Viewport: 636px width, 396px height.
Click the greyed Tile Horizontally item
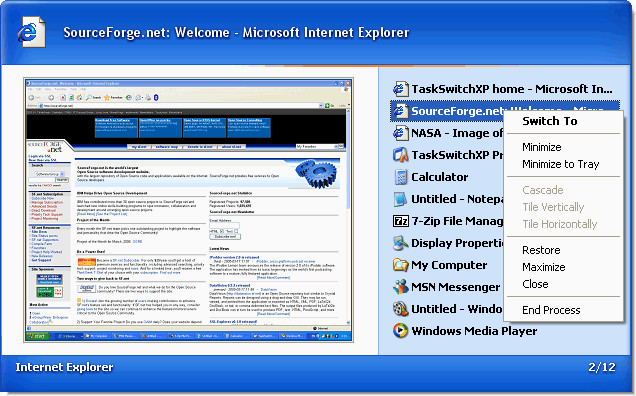[559, 224]
